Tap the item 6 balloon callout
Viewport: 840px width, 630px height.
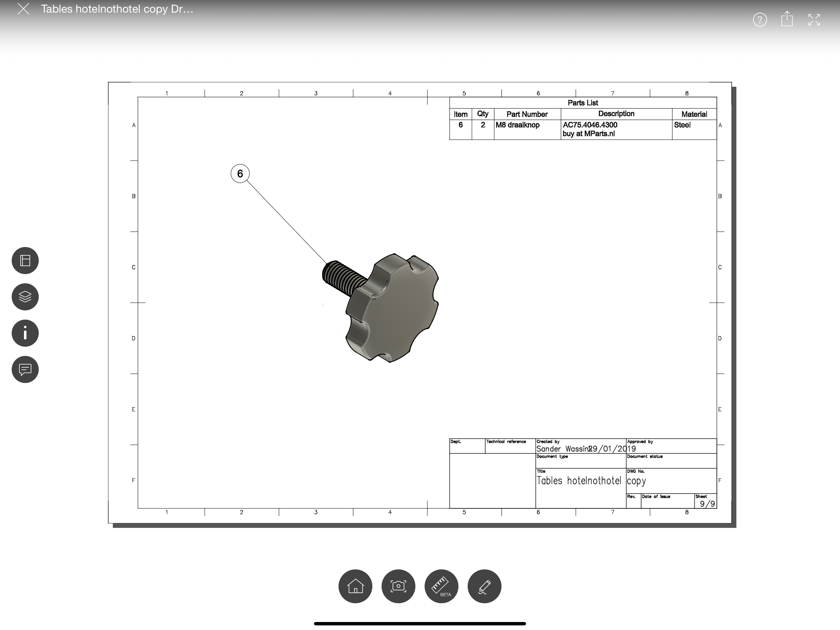pos(240,173)
